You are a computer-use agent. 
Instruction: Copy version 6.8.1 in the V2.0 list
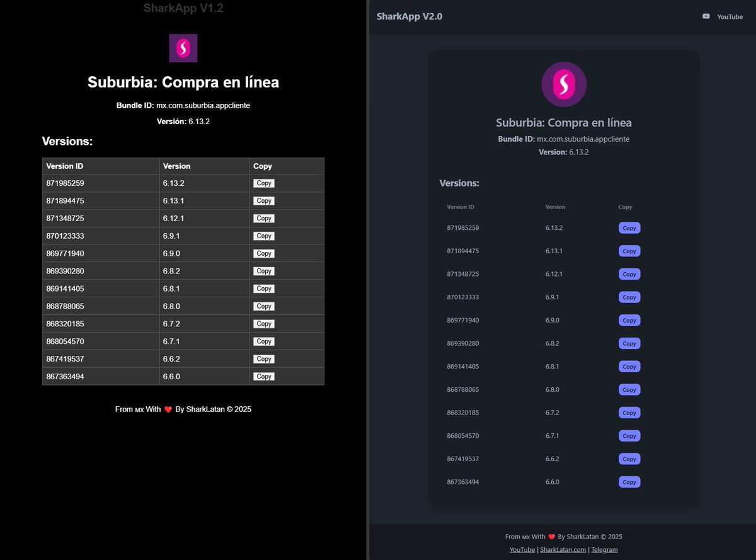pyautogui.click(x=629, y=367)
